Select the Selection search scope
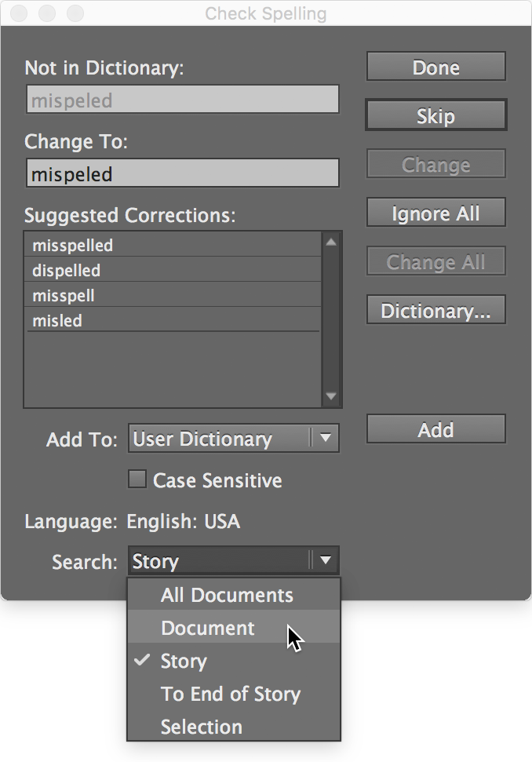This screenshot has height=762, width=532. pos(202,727)
